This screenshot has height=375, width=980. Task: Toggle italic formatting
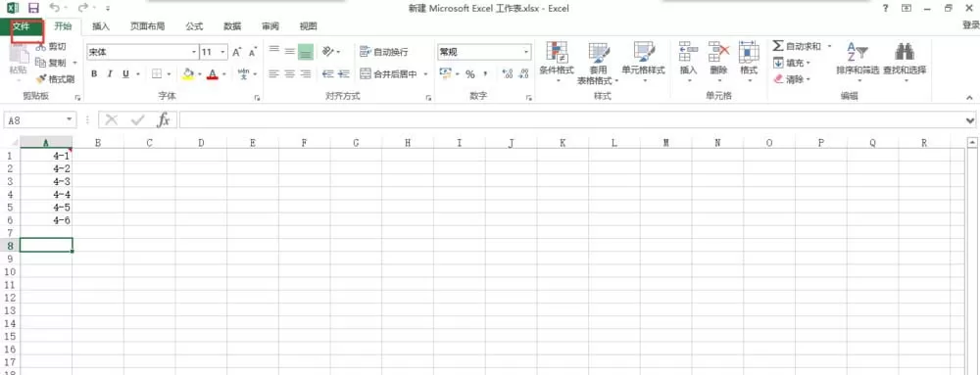tap(110, 73)
